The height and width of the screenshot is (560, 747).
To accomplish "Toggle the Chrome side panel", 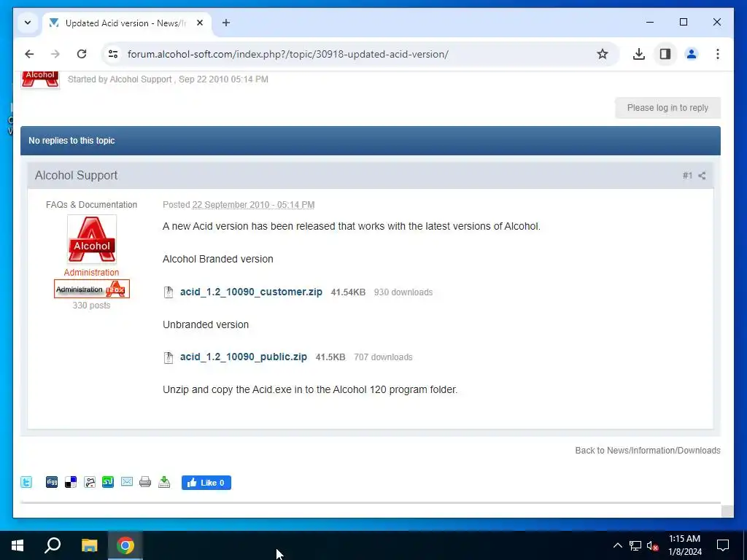I will (665, 54).
